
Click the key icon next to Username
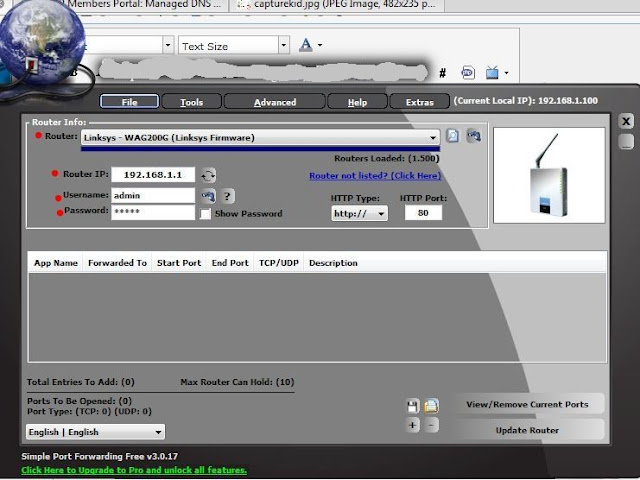[x=208, y=196]
